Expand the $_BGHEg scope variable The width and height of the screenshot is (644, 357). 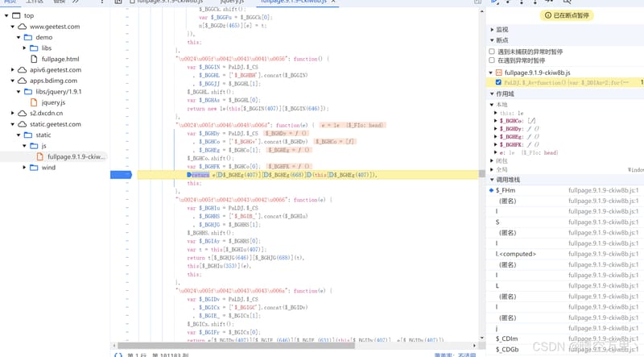click(x=496, y=136)
